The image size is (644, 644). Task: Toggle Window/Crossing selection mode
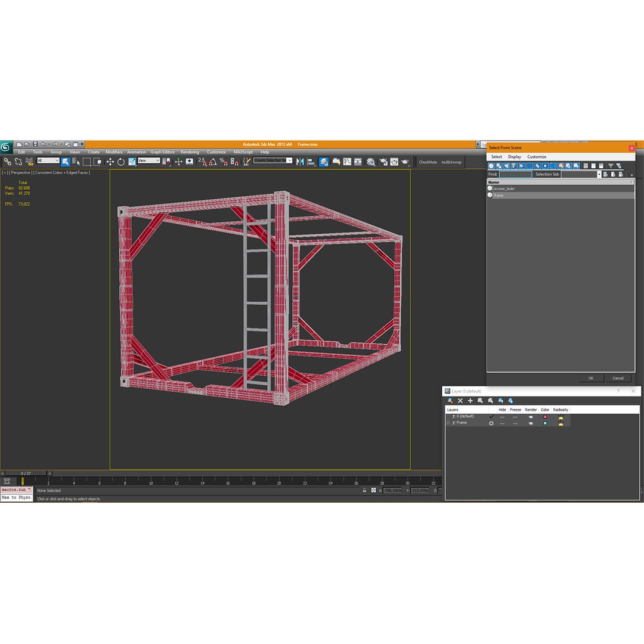pos(97,162)
